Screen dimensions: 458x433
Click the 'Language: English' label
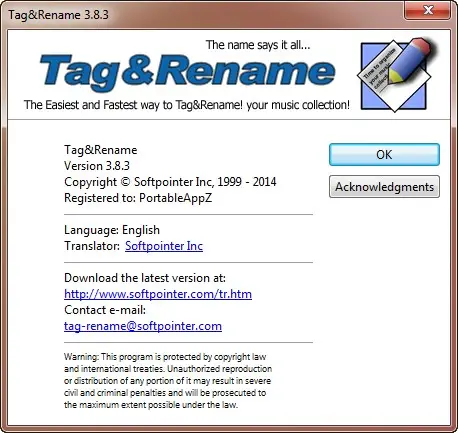pyautogui.click(x=112, y=230)
